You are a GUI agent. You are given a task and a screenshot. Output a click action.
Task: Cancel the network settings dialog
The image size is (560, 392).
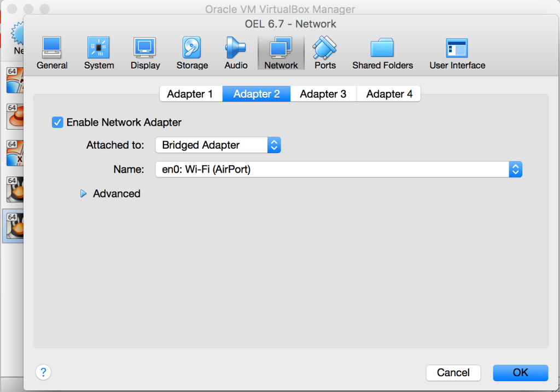click(x=453, y=373)
